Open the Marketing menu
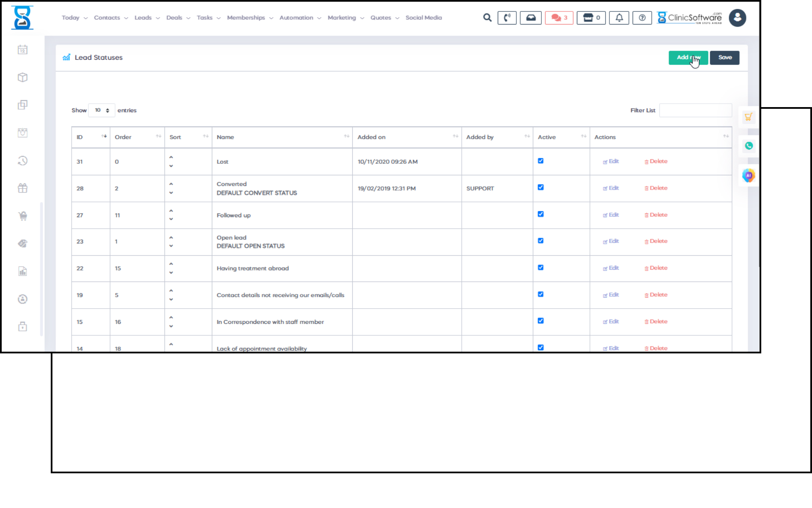 point(345,18)
